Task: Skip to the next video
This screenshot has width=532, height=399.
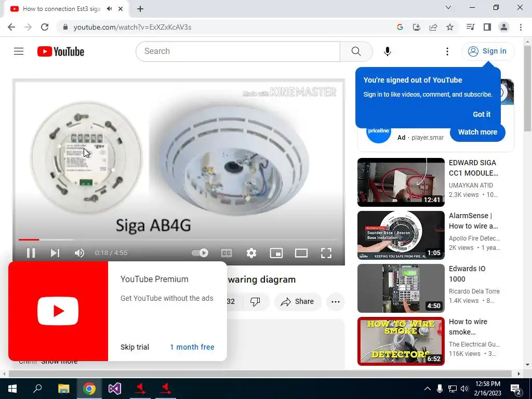Action: coord(55,253)
